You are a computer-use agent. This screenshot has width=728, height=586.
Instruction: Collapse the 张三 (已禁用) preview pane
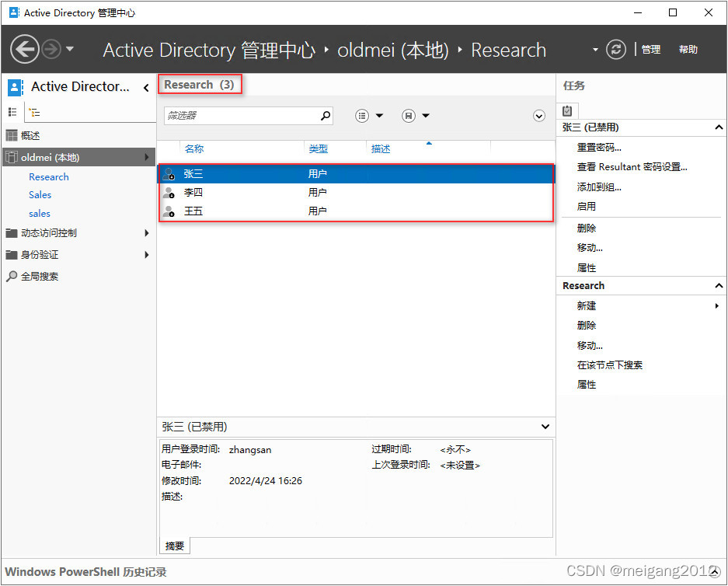[545, 427]
